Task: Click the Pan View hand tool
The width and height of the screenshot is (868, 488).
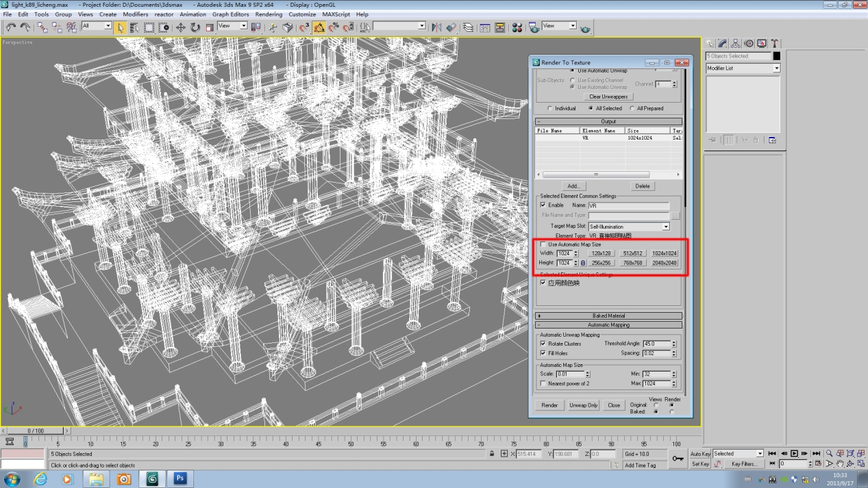Action: coord(840,464)
